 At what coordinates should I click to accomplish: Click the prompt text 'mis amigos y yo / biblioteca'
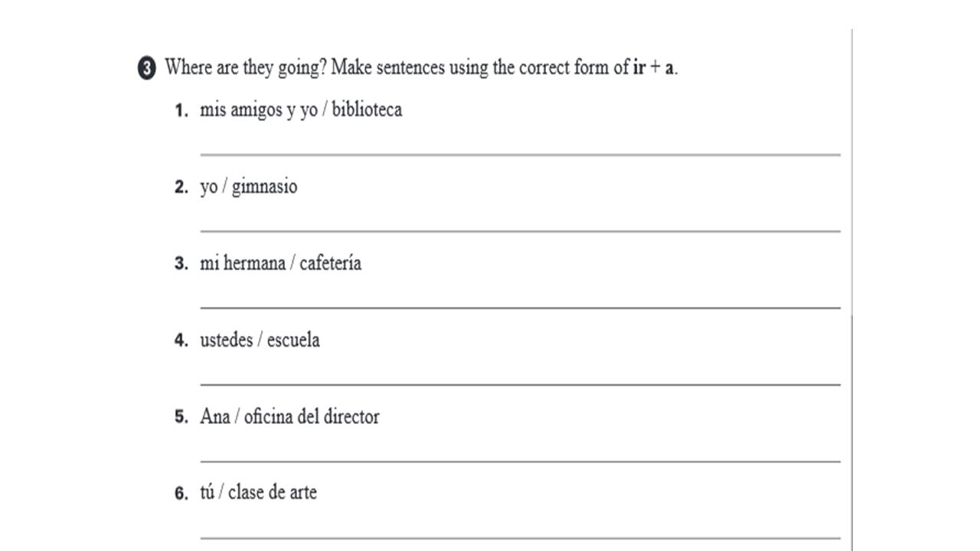pos(301,110)
